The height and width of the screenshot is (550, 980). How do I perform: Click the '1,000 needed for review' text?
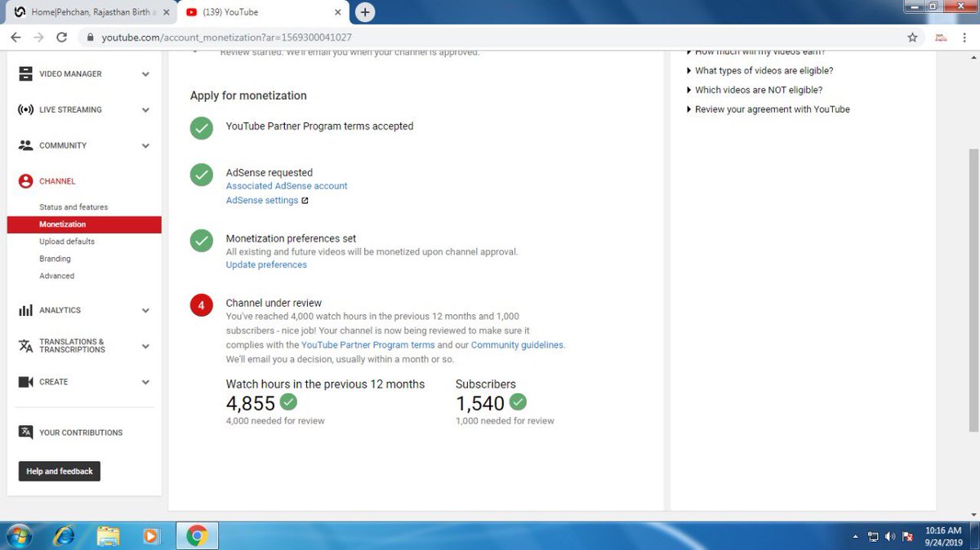505,421
